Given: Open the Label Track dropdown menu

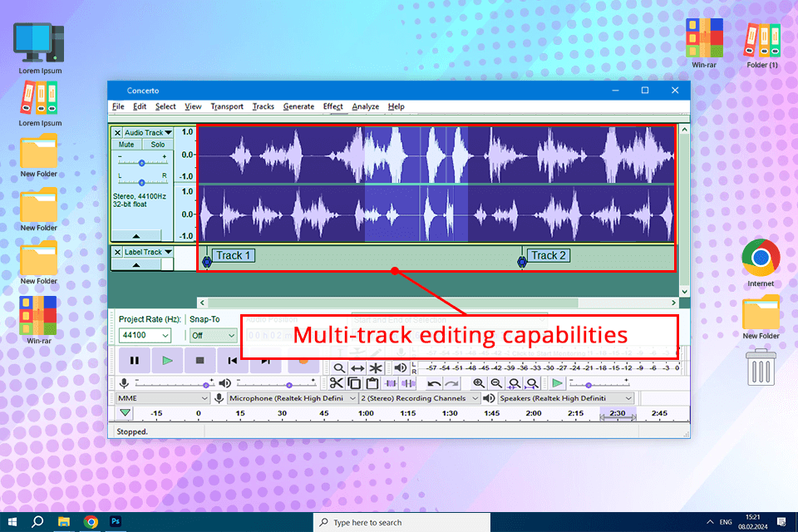Looking at the screenshot, I should [x=148, y=252].
